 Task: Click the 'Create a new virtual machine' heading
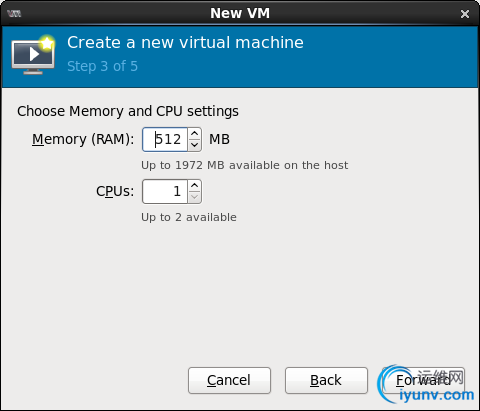185,43
